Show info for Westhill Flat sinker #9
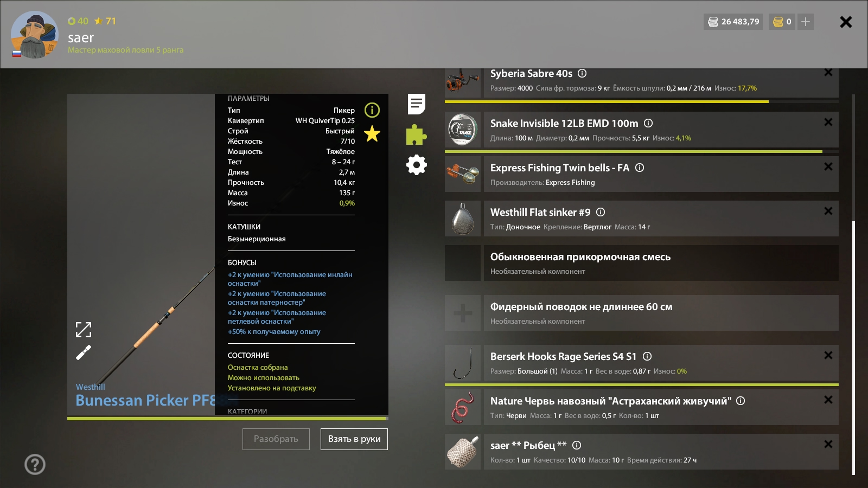The height and width of the screenshot is (488, 868). pos(601,212)
